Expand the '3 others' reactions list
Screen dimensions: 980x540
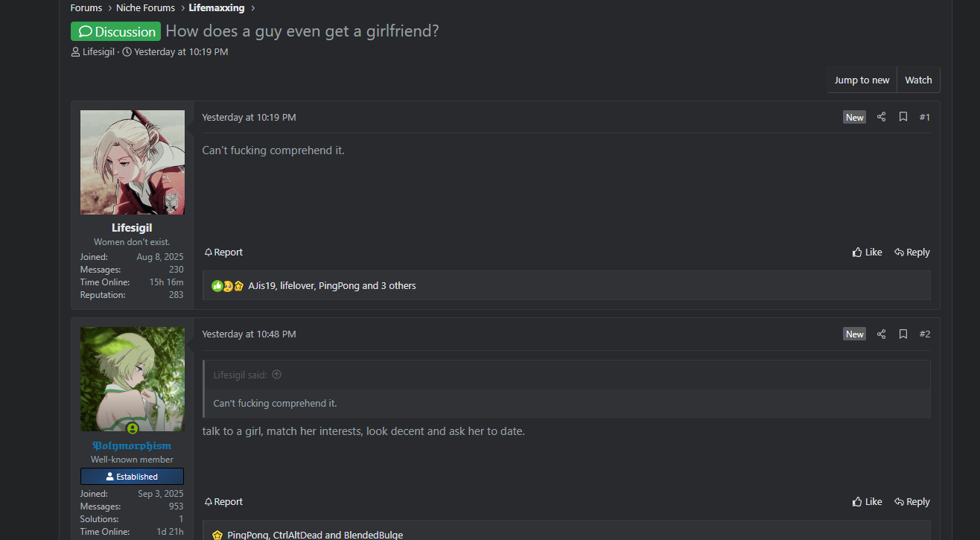(x=398, y=285)
